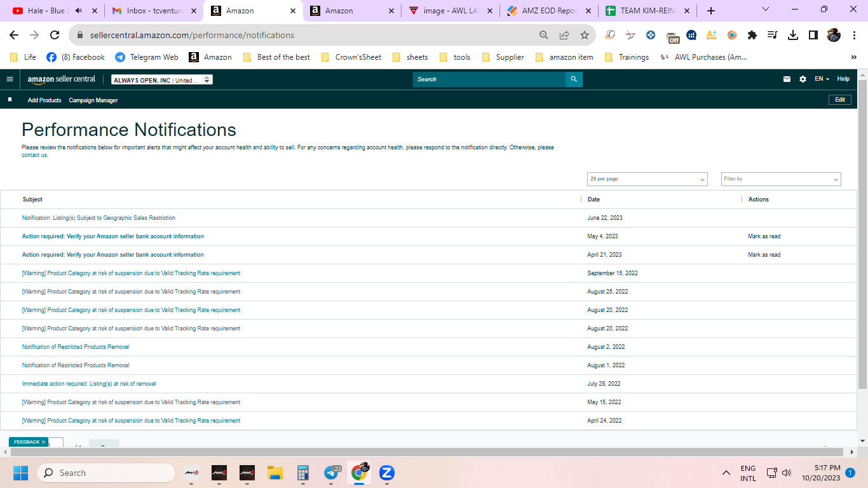Click the AMZScout extension icon
The width and height of the screenshot is (868, 488).
(x=712, y=36)
